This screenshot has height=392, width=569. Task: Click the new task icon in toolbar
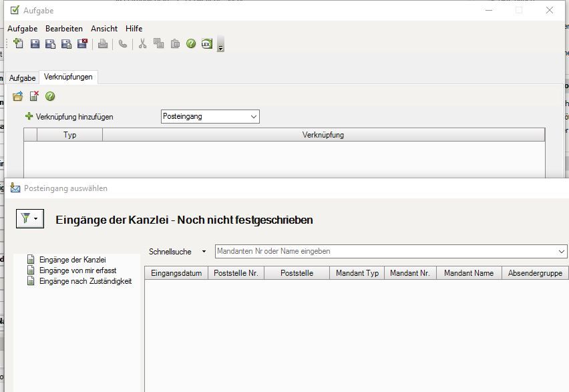tap(18, 44)
